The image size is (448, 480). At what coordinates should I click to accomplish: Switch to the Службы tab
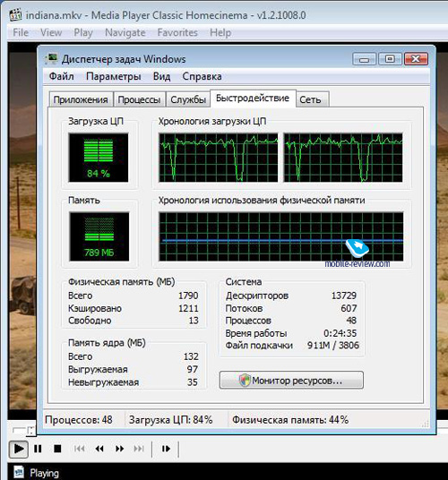188,99
